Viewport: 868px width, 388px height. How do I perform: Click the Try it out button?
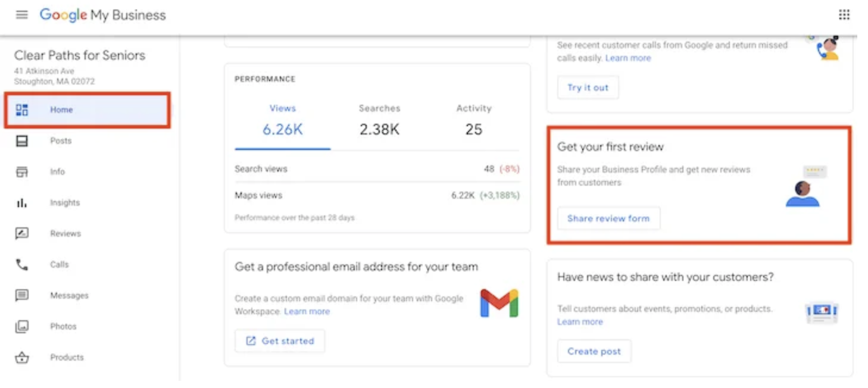click(x=588, y=87)
